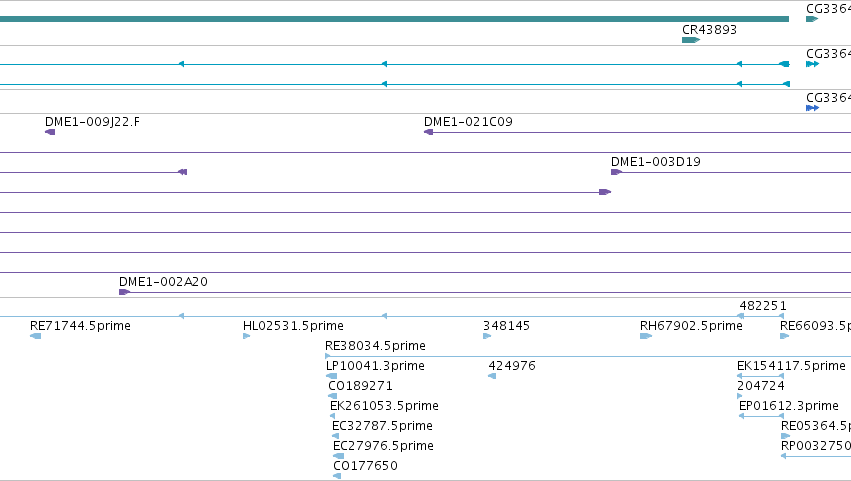Select the DME1-002A20 purple arrow glyph
This screenshot has width=851, height=481.
tap(124, 292)
